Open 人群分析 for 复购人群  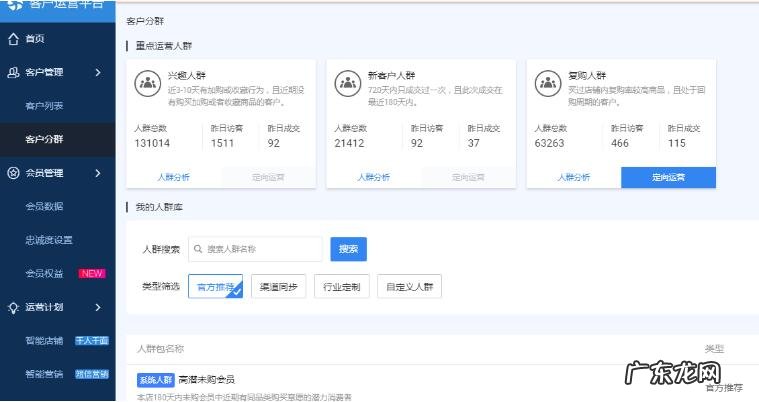[574, 177]
